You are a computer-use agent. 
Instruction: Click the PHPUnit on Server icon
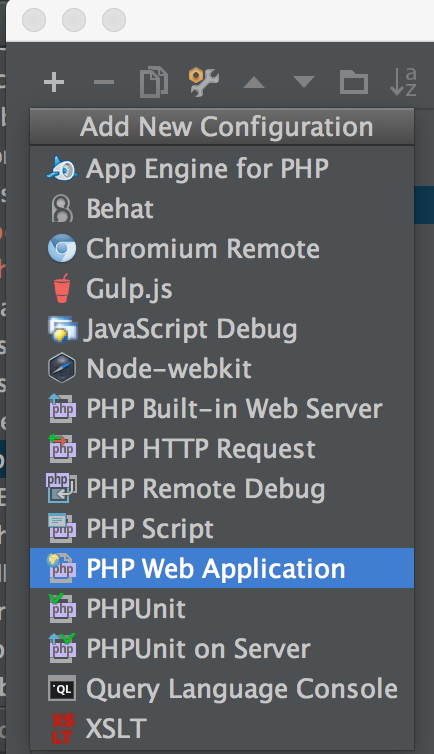pyautogui.click(x=62, y=648)
